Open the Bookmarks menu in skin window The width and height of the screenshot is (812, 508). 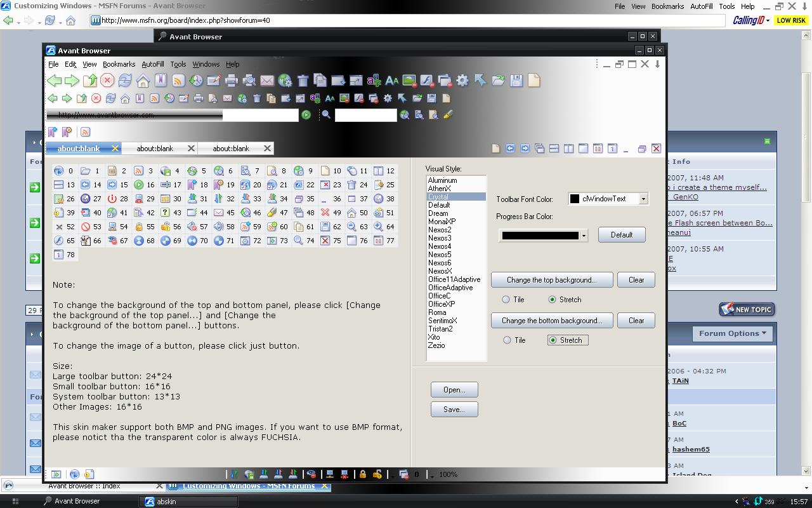[119, 64]
